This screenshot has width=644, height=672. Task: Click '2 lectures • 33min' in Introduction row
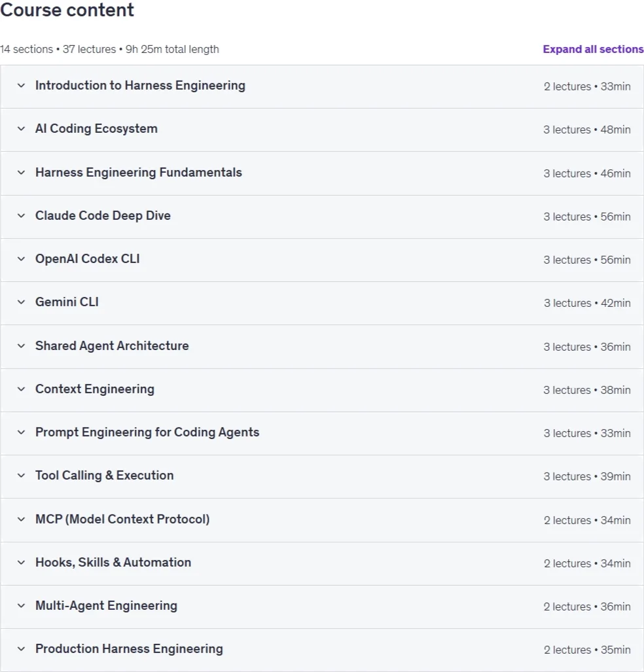coord(587,86)
